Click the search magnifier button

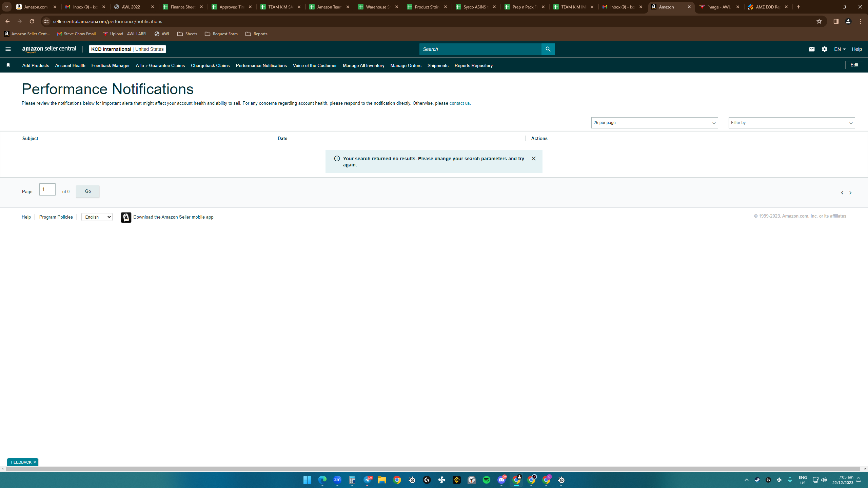coord(548,49)
